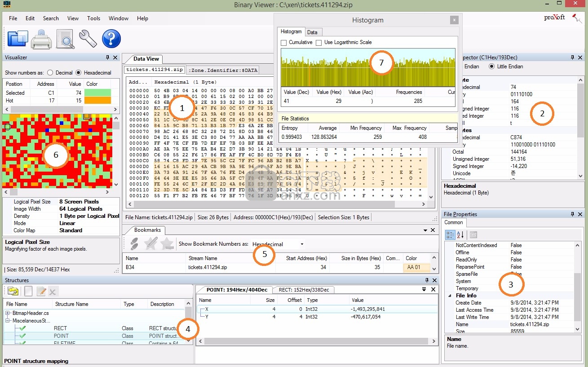Viewport: 588px width, 367px height.
Task: Collapse the File Info property group
Action: (450, 296)
